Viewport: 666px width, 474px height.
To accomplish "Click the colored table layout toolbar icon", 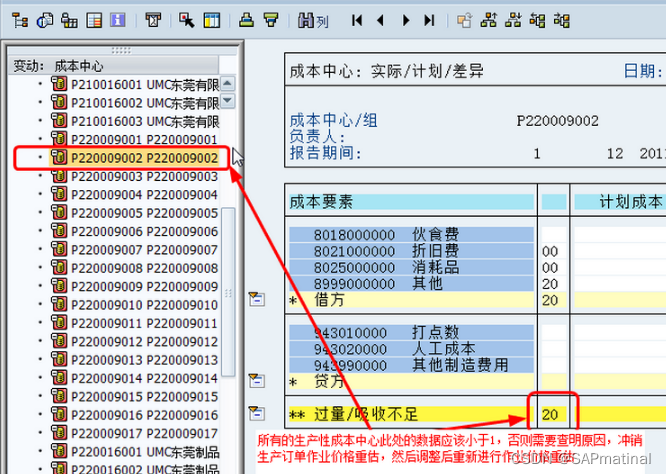I will point(94,20).
